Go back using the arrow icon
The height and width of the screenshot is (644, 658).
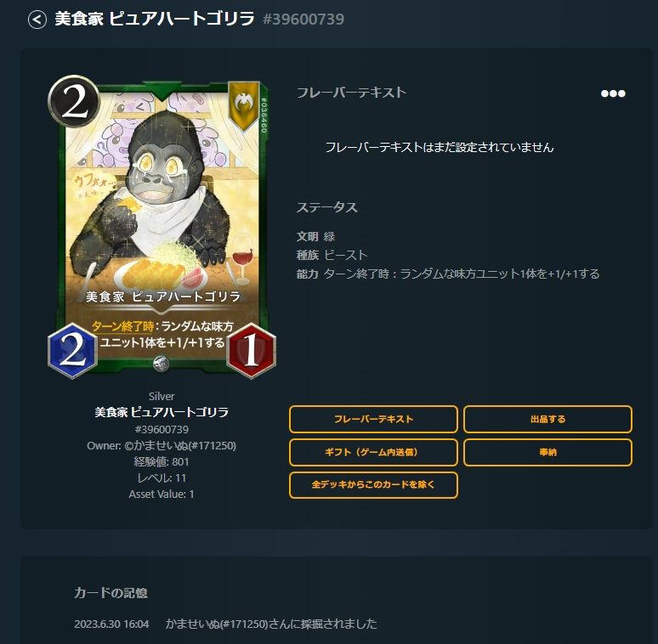(37, 20)
